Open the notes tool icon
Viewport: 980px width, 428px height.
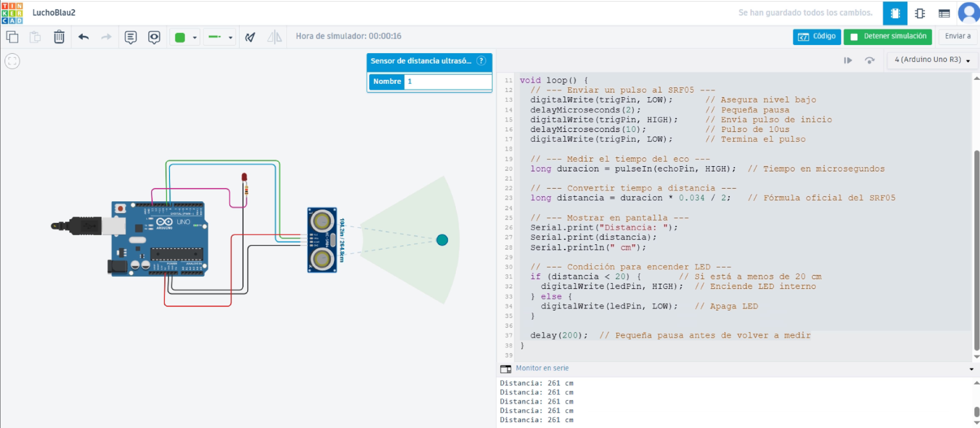tap(130, 37)
